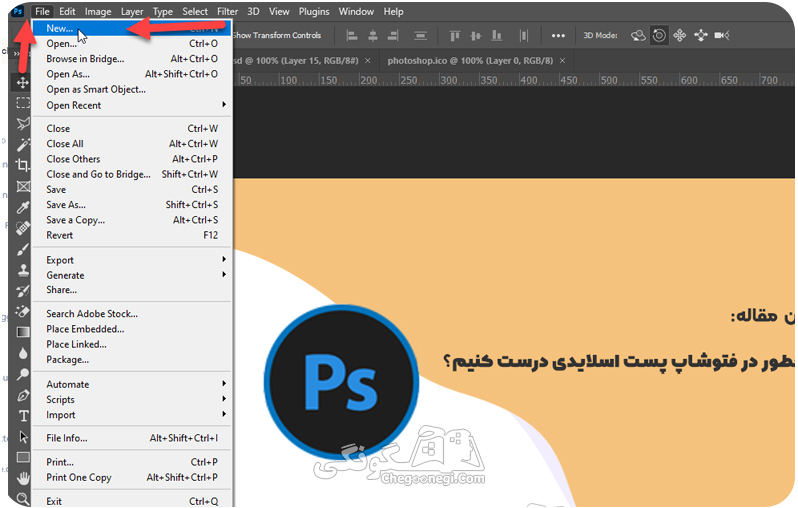Click the Ps logo artwork on canvas
This screenshot has width=798, height=508.
341,382
